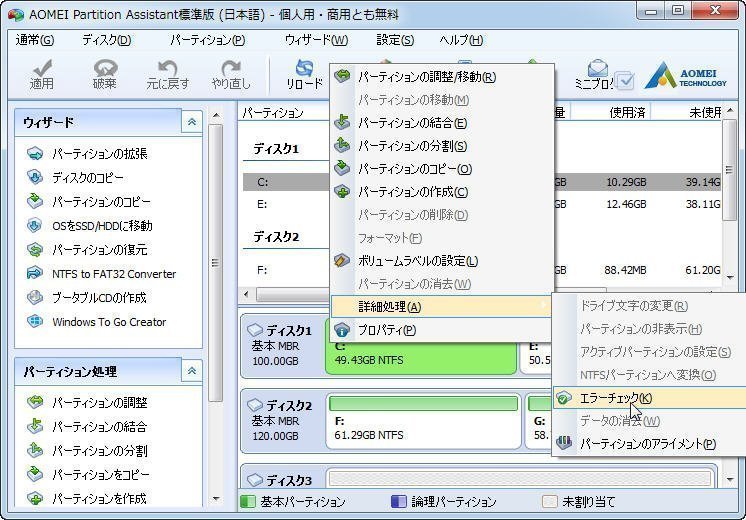The width and height of the screenshot is (746, 520).
Task: Click the left sidebar scrollbar thumb
Action: point(216,263)
